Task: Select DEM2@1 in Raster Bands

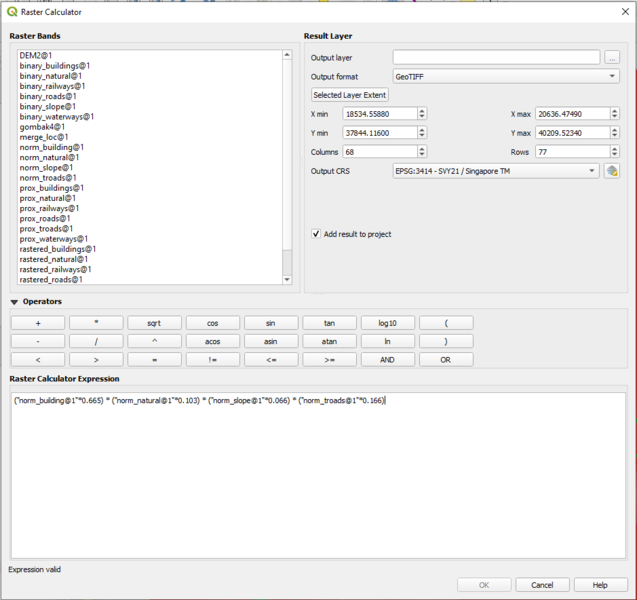Action: [x=36, y=55]
